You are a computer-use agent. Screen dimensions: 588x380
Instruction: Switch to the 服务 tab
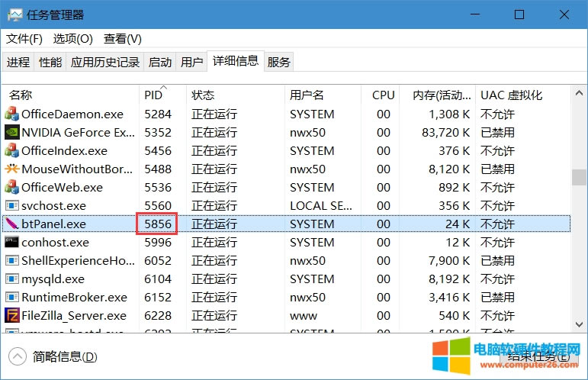[279, 63]
